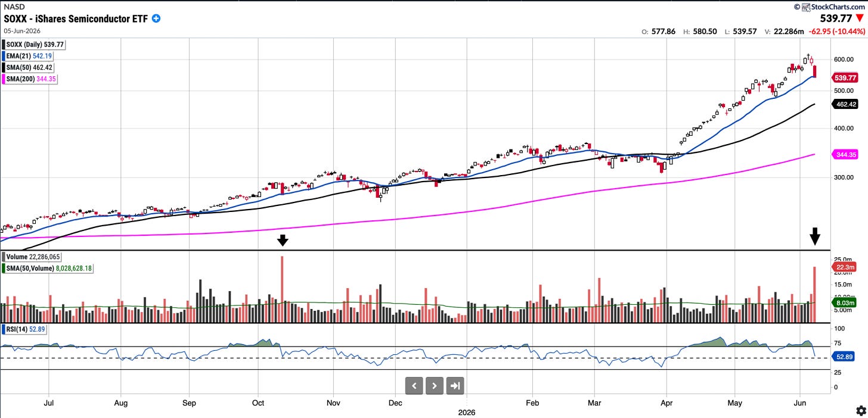
Task: Click the 400.00 price axis label
Action: pyautogui.click(x=844, y=128)
